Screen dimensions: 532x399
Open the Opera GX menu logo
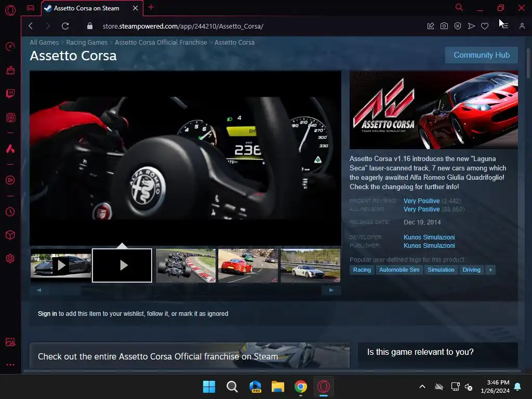(x=10, y=10)
